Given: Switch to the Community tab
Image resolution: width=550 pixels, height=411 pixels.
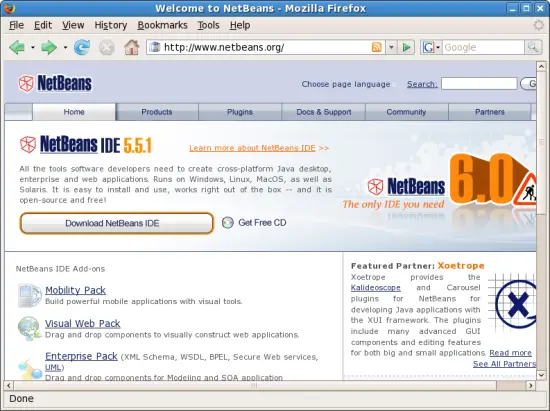Looking at the screenshot, I should pos(406,112).
